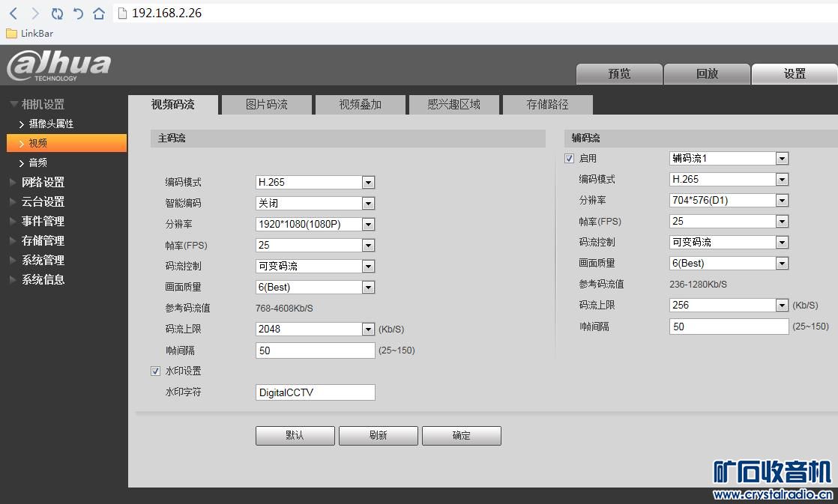
Task: Collapse the 相机设置 section
Action: 37,104
